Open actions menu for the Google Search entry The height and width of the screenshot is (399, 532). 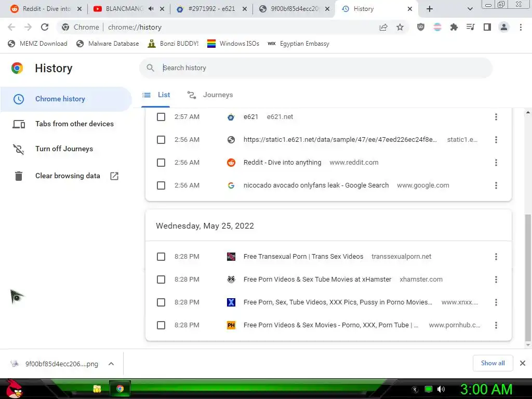pyautogui.click(x=496, y=185)
